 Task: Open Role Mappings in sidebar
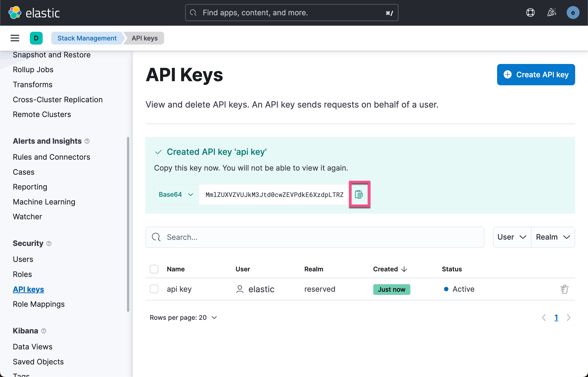click(39, 304)
